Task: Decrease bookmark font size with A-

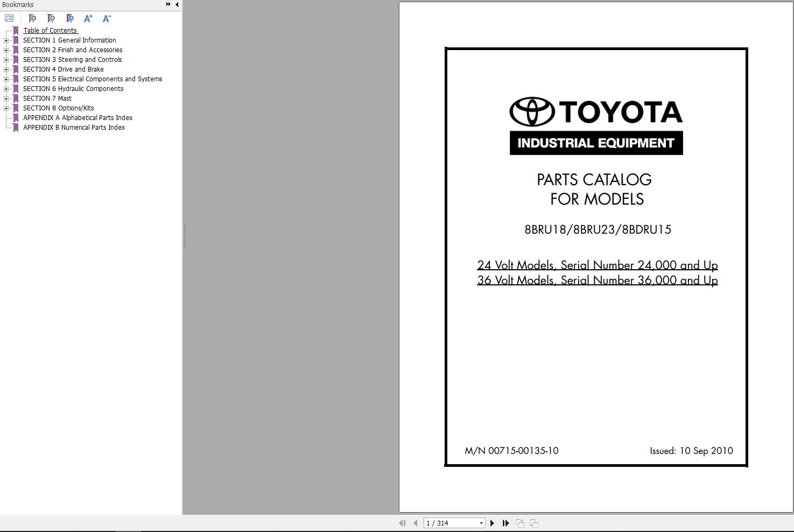Action: pos(107,18)
